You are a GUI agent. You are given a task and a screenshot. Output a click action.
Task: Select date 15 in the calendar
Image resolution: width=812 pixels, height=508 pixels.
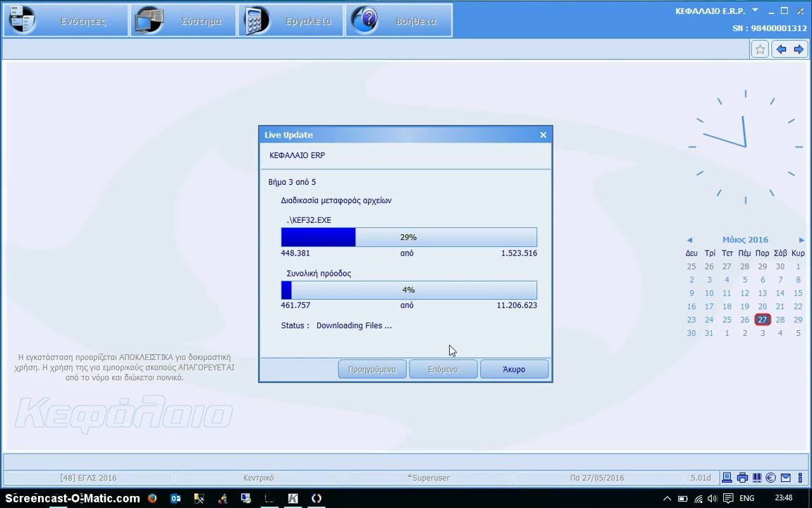coord(798,294)
